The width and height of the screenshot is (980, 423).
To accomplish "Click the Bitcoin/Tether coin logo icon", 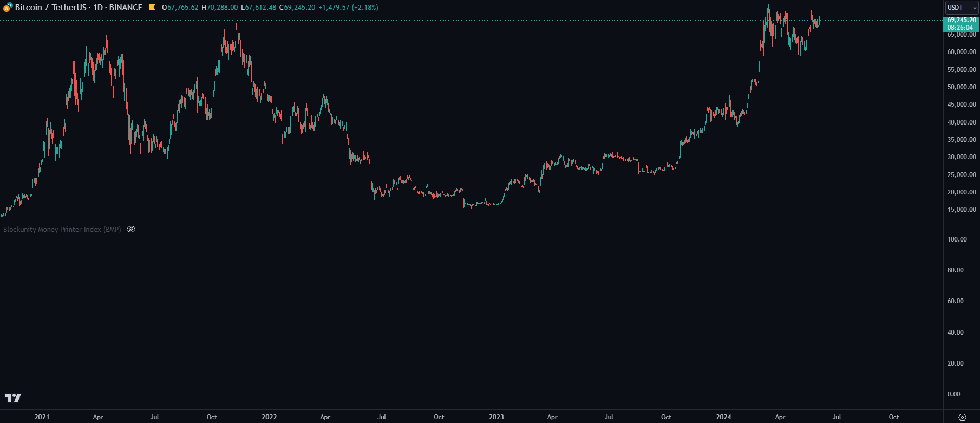I will [x=8, y=7].
